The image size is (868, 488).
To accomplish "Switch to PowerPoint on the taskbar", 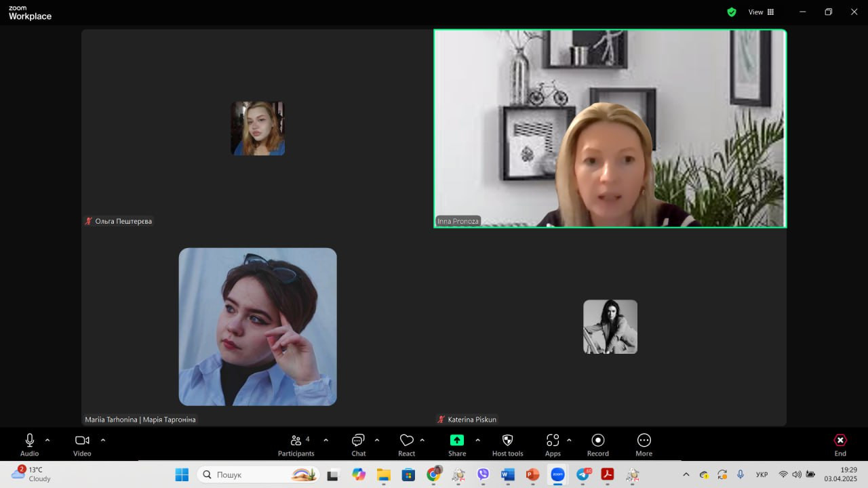I will 532,474.
